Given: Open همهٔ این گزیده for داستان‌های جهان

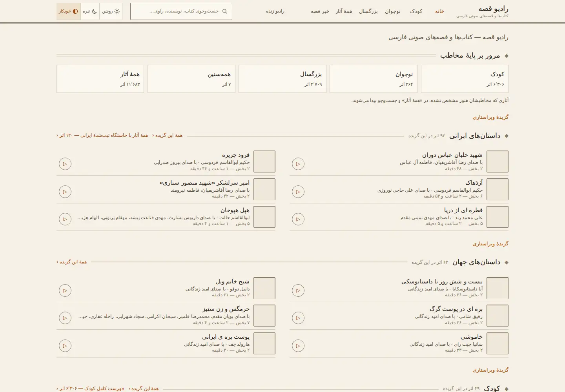Looking at the screenshot, I should (x=71, y=262).
